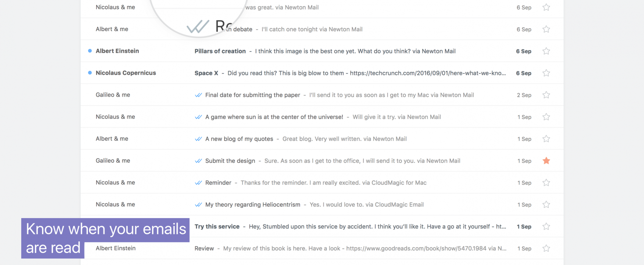The width and height of the screenshot is (644, 265).
Task: Star the game where sun is center email
Action: [546, 117]
